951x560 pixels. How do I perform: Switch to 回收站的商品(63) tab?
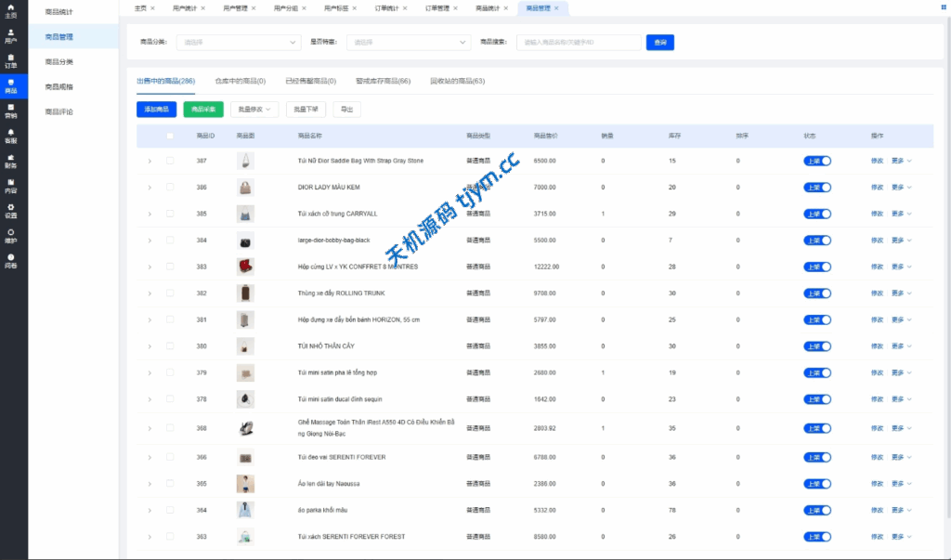457,81
